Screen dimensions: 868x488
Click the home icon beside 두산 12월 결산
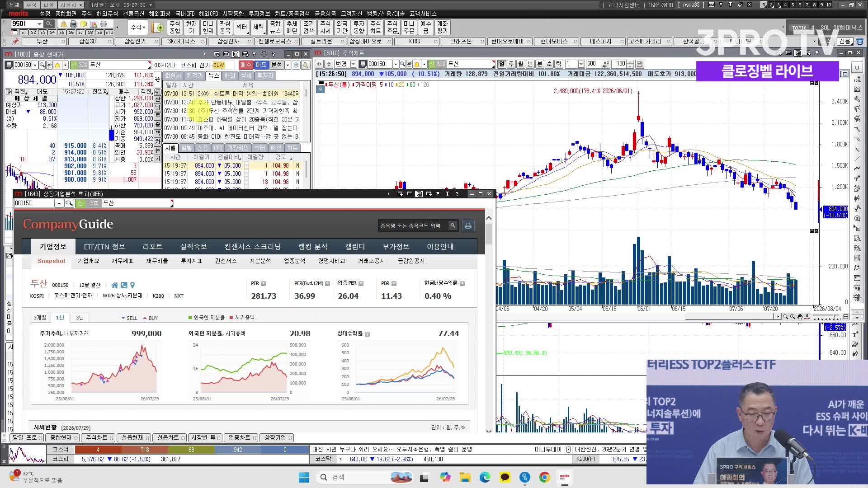click(x=114, y=285)
